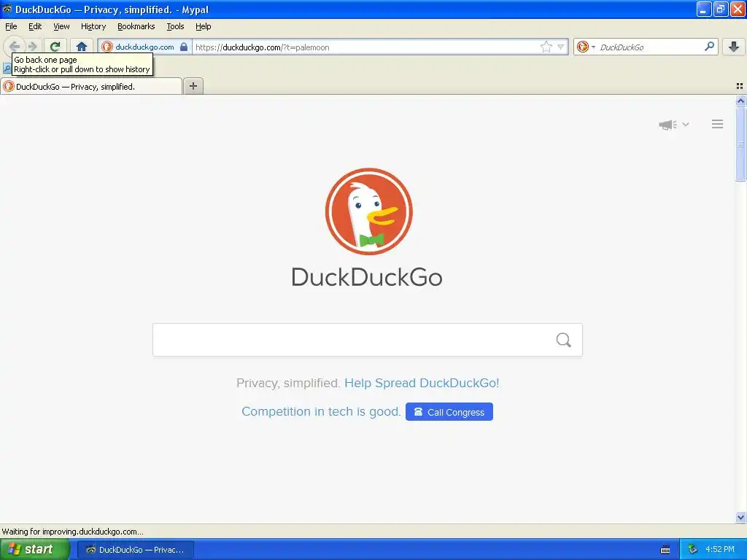
Task: Open the File menu
Action: coord(11,26)
